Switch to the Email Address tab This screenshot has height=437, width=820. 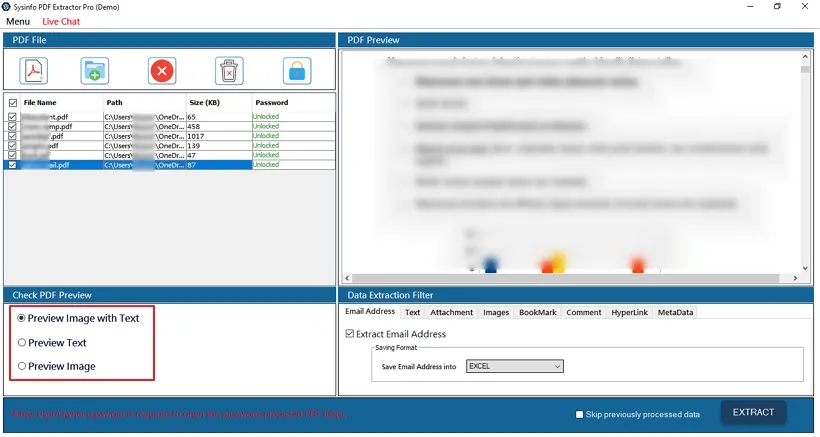pos(370,312)
